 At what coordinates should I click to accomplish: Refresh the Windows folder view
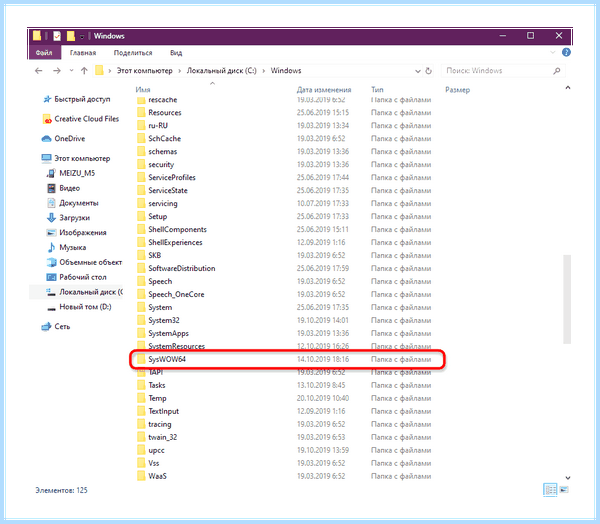click(x=429, y=71)
